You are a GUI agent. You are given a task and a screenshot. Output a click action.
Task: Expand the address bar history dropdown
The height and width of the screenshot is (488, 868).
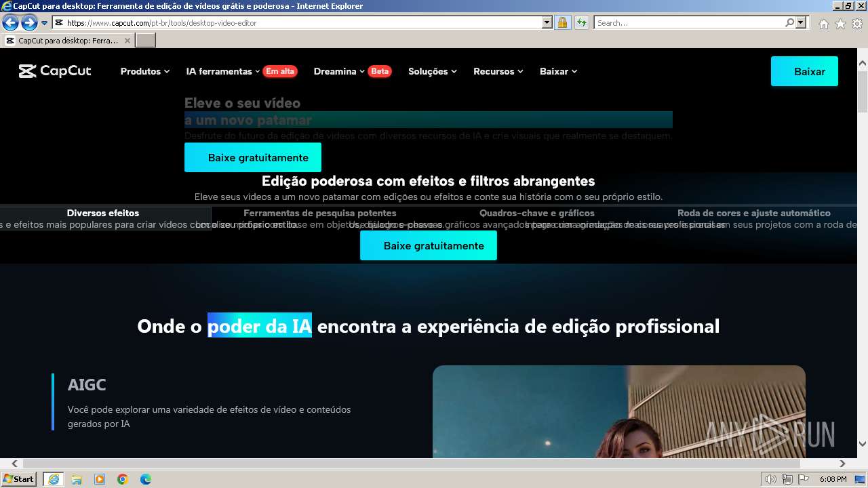point(547,23)
